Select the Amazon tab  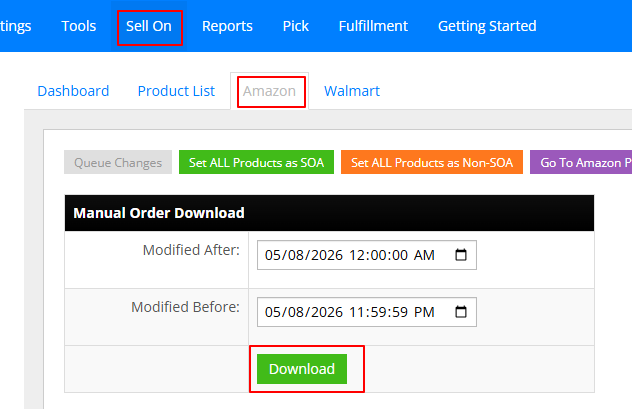click(x=269, y=91)
